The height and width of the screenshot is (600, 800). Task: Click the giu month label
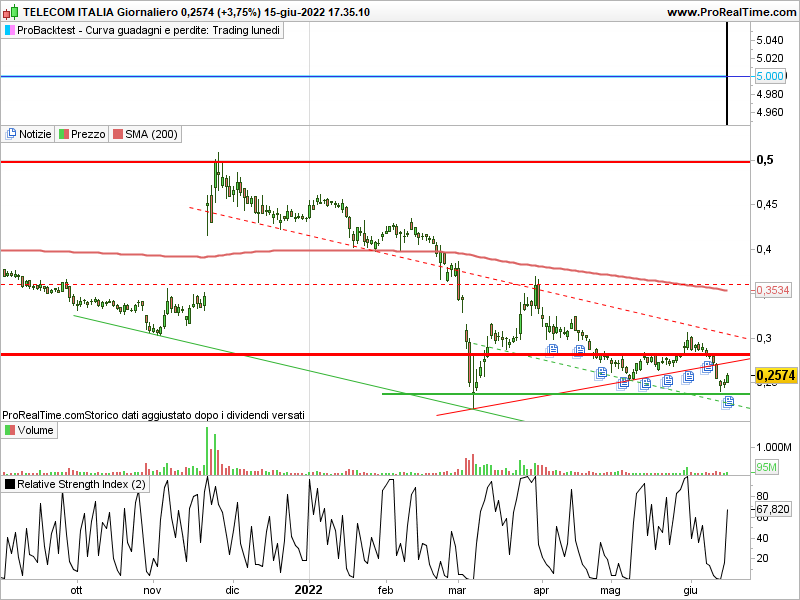pos(690,590)
